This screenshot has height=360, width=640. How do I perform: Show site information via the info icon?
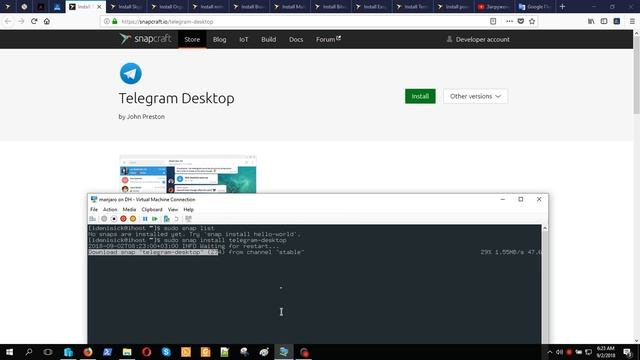[107, 21]
